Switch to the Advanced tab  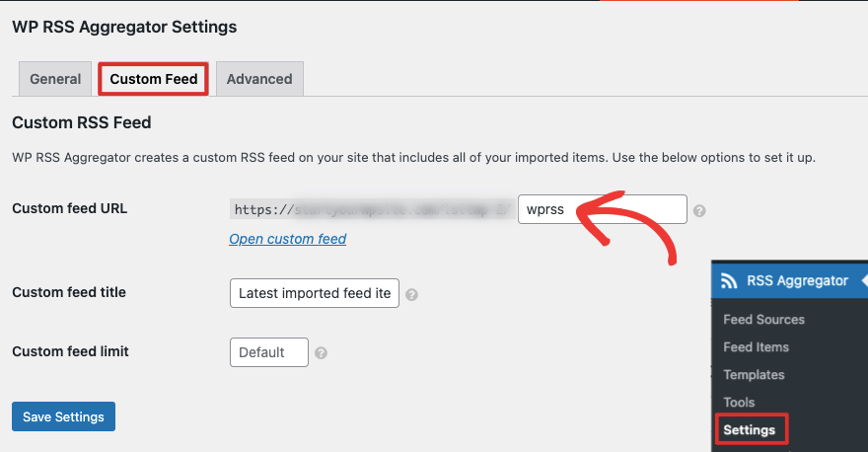click(x=259, y=79)
